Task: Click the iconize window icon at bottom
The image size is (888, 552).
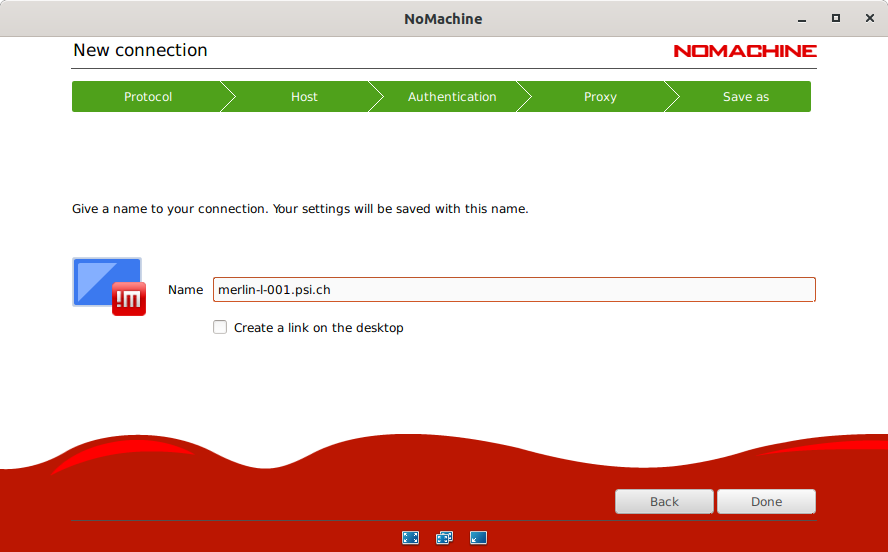Action: 479,537
